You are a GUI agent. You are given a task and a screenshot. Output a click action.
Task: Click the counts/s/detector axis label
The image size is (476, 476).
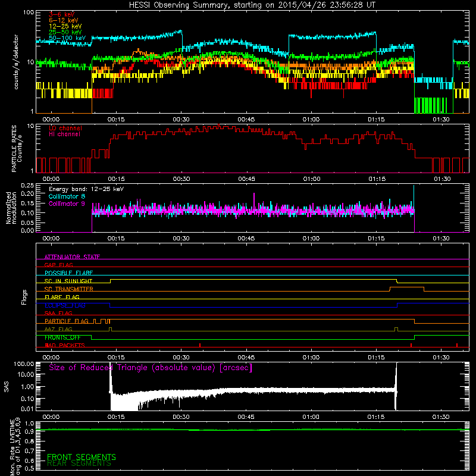[x=16, y=62]
